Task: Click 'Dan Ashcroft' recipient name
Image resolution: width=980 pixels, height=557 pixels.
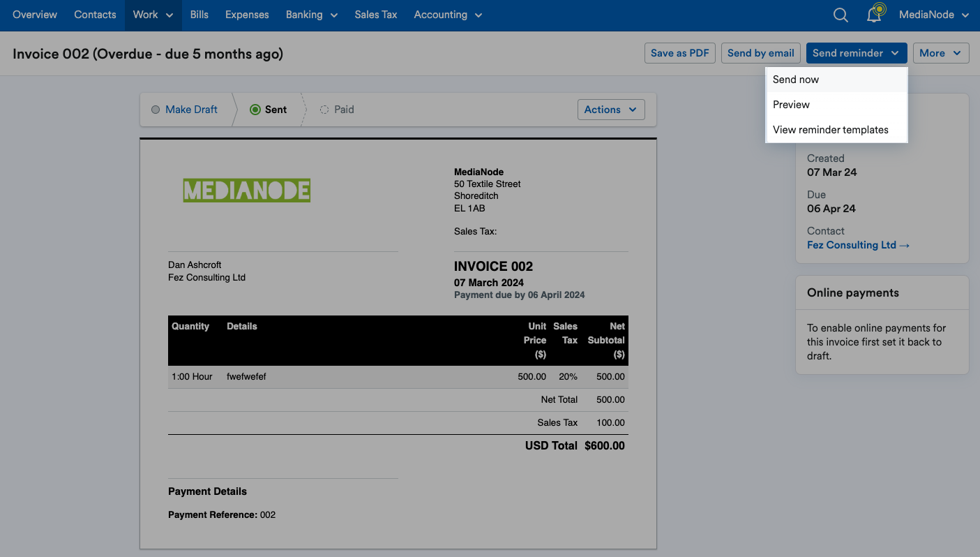Action: coord(195,265)
